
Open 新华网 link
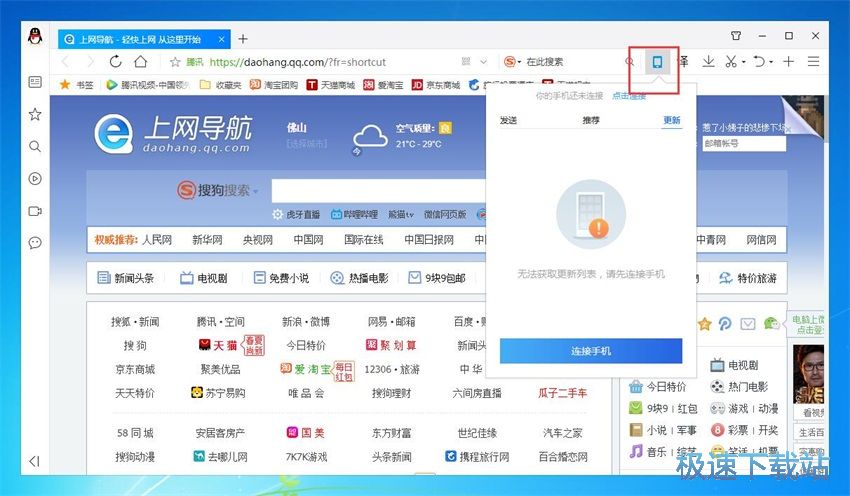(x=207, y=240)
